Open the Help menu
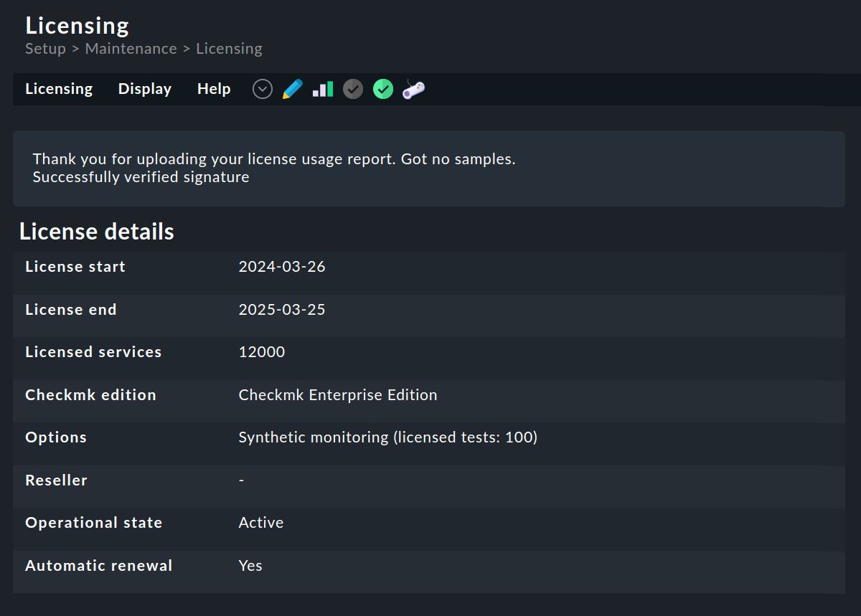Screen dimensions: 861x616 click(x=214, y=89)
